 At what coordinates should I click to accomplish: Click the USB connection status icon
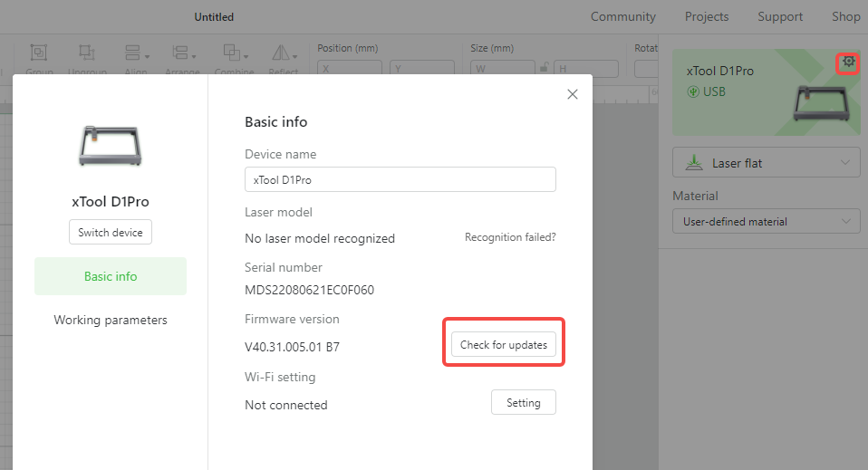coord(693,91)
